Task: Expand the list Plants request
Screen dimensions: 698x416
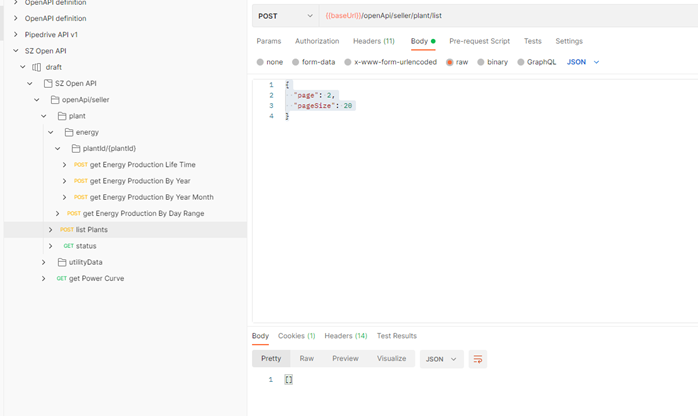Action: [x=51, y=230]
